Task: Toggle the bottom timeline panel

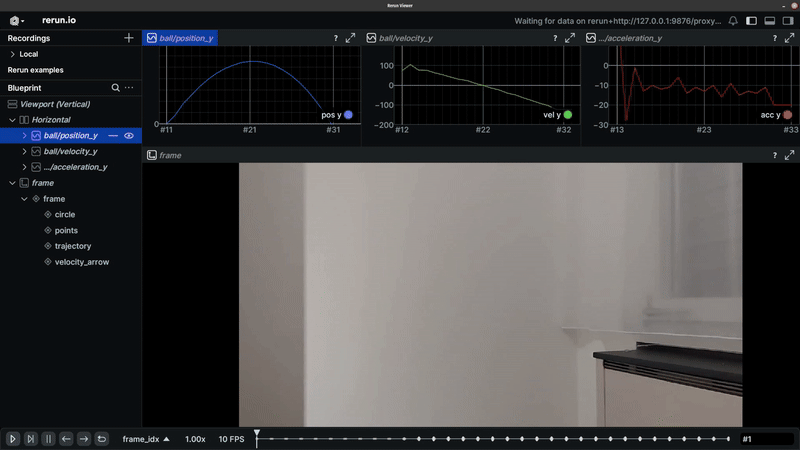Action: click(770, 20)
